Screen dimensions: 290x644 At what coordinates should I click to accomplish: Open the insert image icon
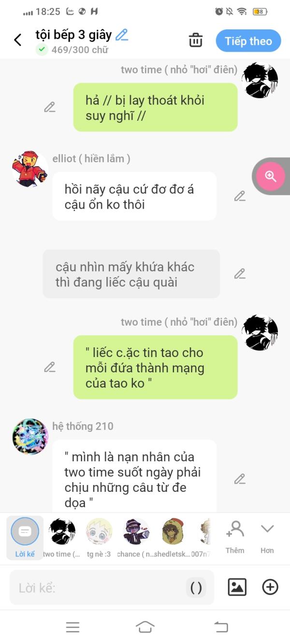pyautogui.click(x=237, y=587)
